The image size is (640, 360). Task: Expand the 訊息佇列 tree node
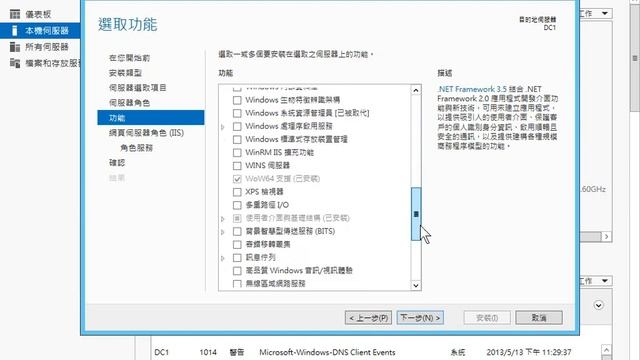[223, 258]
